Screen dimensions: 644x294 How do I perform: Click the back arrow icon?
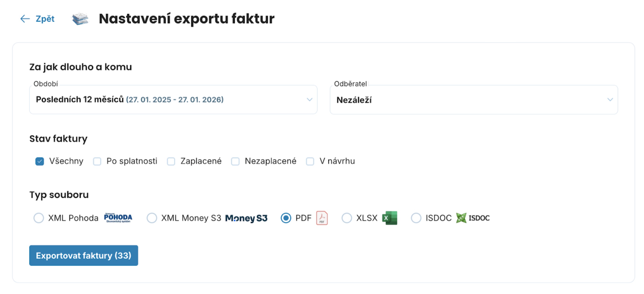pyautogui.click(x=25, y=19)
